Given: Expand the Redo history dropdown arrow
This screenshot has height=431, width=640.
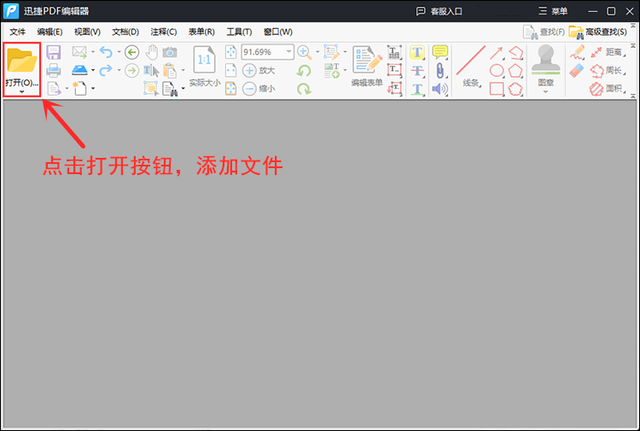Looking at the screenshot, I should coord(119,70).
